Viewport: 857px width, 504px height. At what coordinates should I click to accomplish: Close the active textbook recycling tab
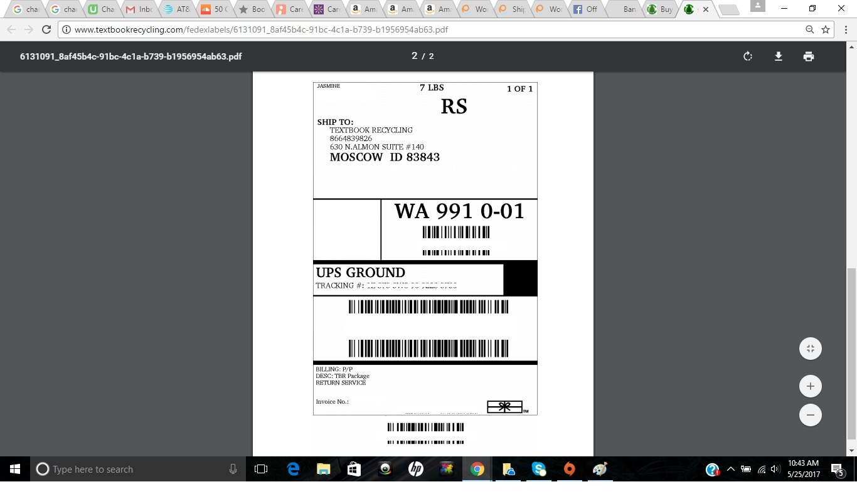point(706,9)
